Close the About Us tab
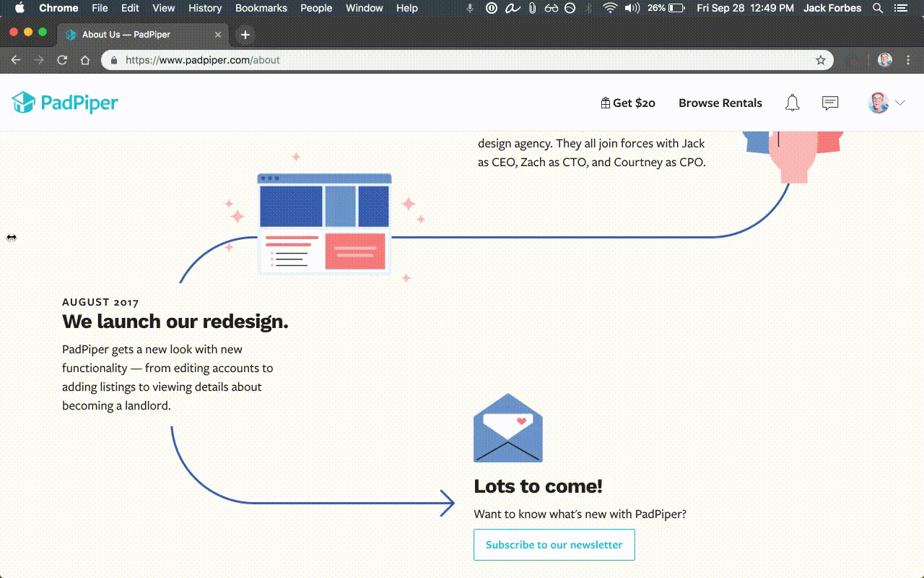The width and height of the screenshot is (924, 578). [219, 34]
